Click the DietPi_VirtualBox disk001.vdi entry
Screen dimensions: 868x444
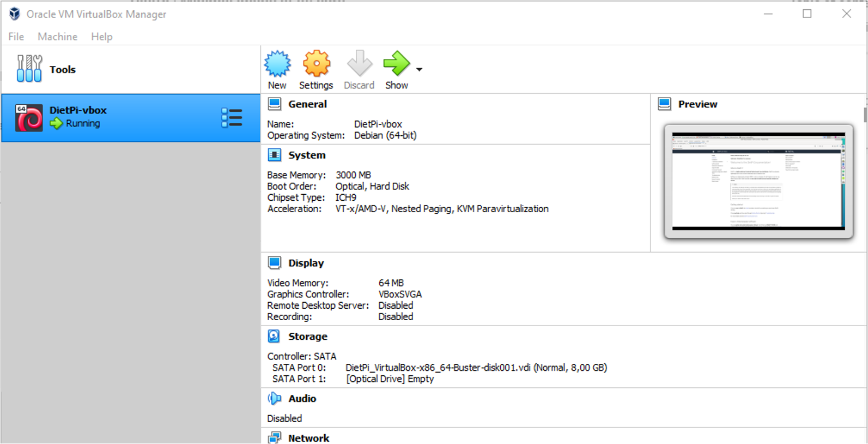(476, 368)
